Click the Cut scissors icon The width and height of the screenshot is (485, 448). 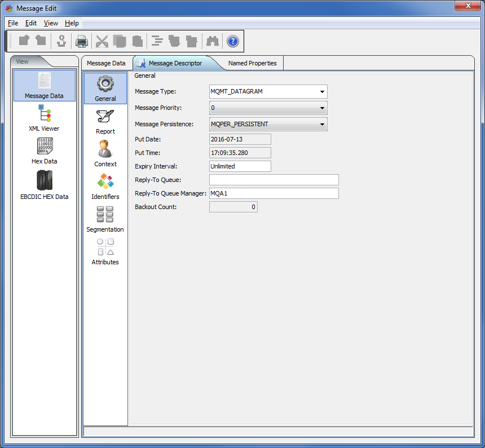[x=102, y=41]
